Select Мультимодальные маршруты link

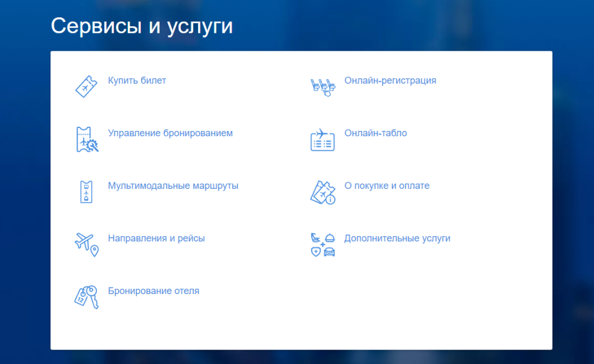point(173,186)
